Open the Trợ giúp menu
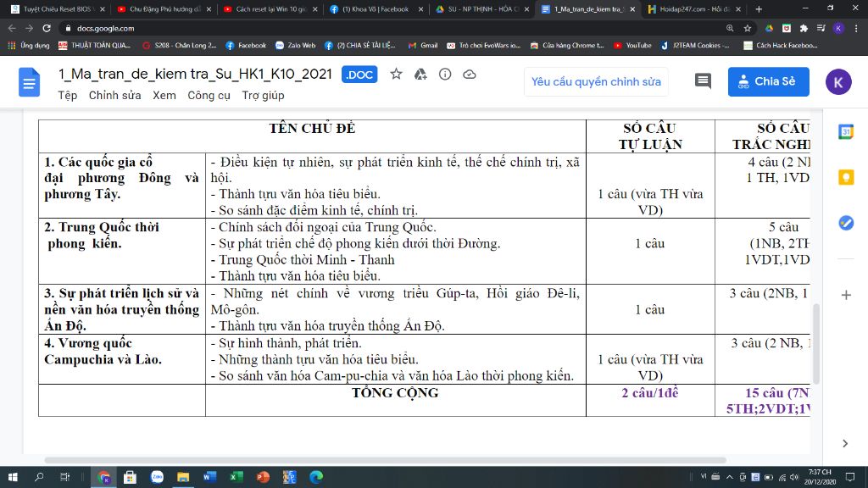868x488 pixels. pyautogui.click(x=263, y=95)
